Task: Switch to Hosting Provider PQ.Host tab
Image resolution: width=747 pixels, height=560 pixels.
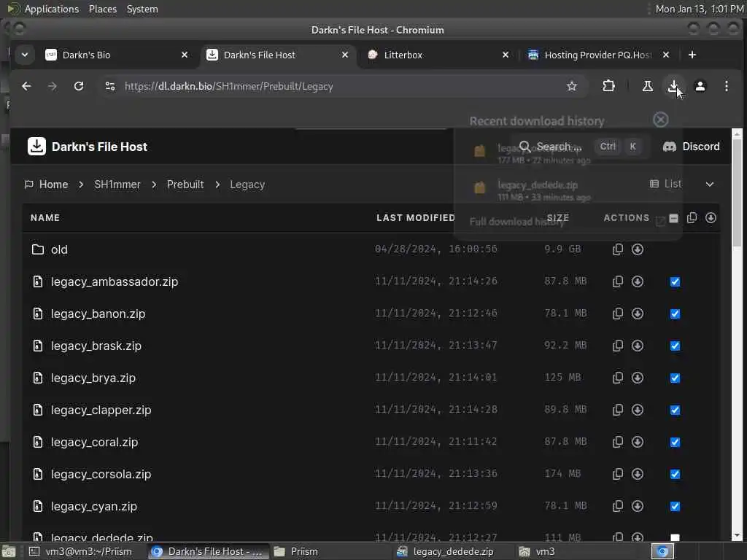Action: [599, 55]
